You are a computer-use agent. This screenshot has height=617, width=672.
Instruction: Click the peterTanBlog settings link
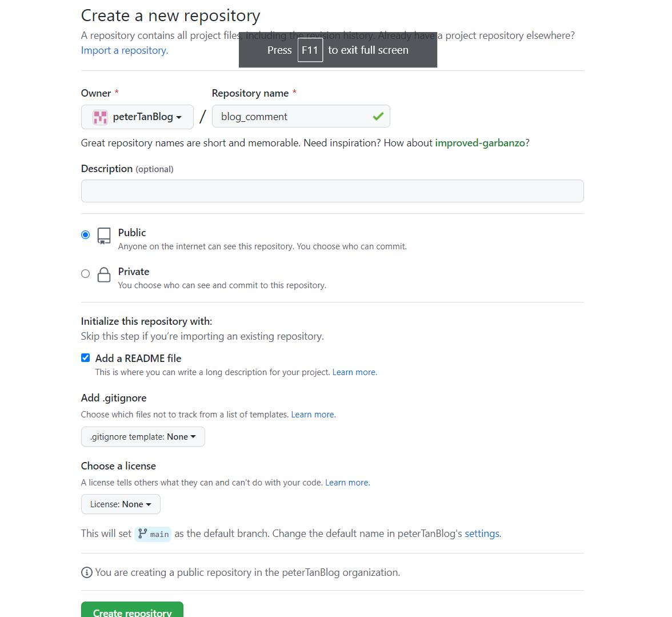point(482,534)
